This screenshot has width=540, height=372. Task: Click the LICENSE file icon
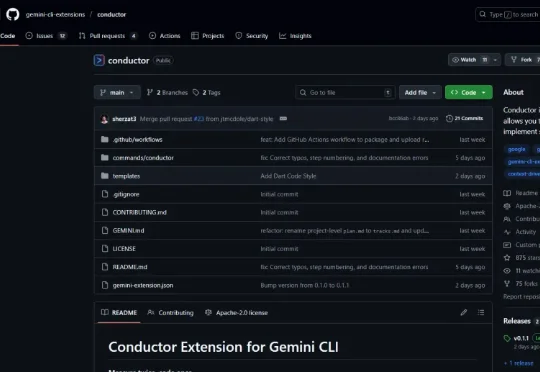pyautogui.click(x=105, y=248)
